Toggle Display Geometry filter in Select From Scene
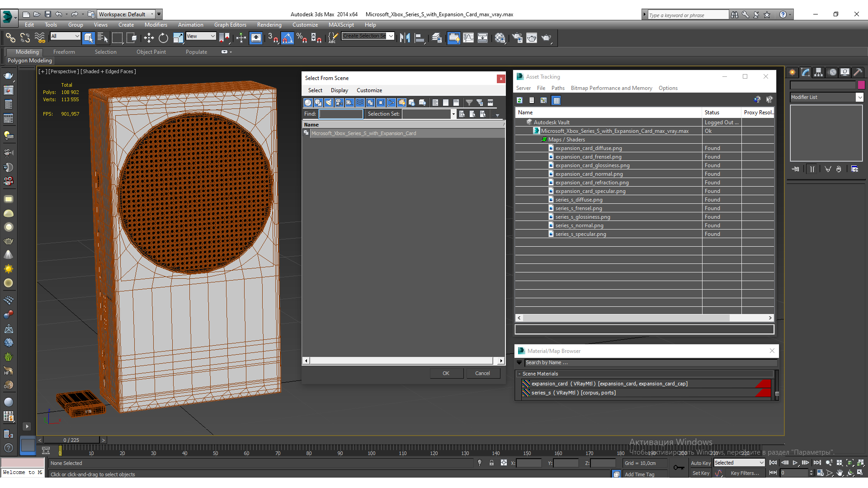 point(308,103)
